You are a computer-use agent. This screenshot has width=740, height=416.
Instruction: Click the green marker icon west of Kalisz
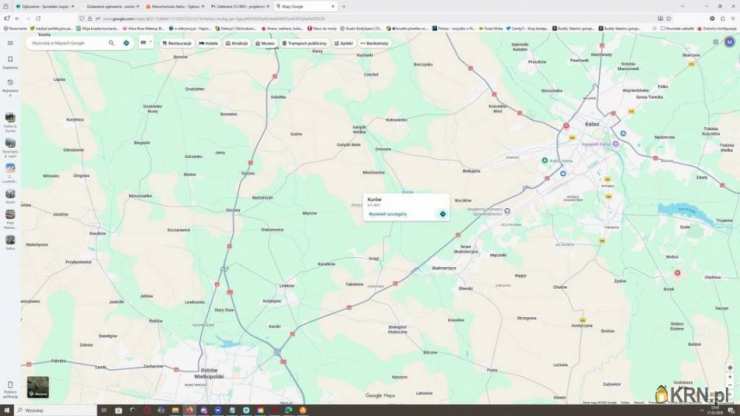click(545, 161)
